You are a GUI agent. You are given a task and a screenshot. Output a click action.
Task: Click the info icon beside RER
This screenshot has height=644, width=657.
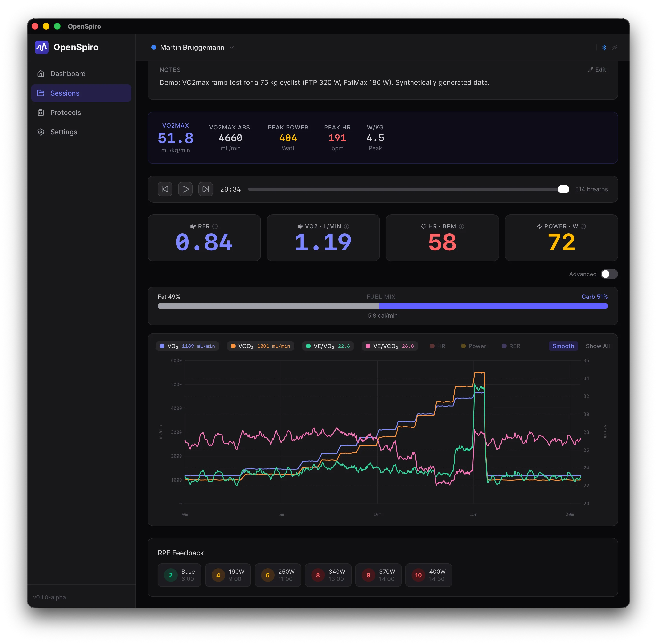point(216,227)
